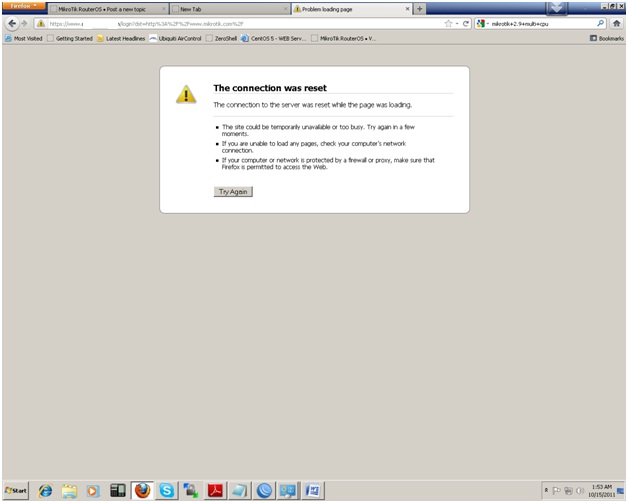Bookmark this page with the star icon
The width and height of the screenshot is (628, 503).
pyautogui.click(x=448, y=24)
